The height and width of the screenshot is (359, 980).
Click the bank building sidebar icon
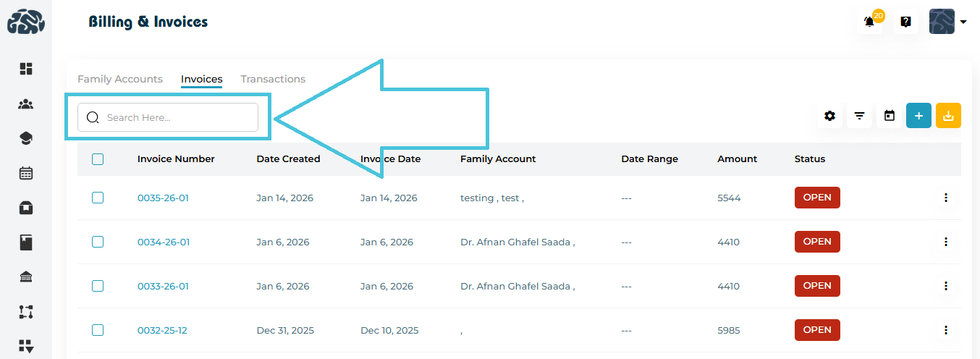pos(26,277)
